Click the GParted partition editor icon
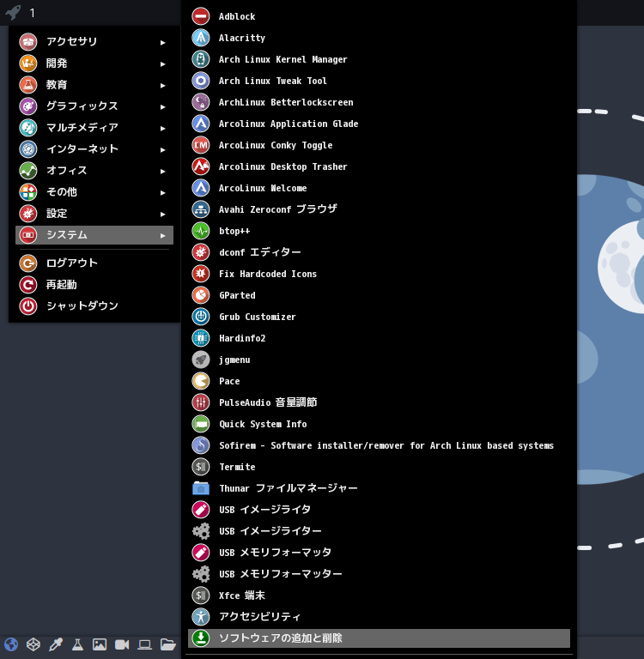The width and height of the screenshot is (644, 659). click(200, 295)
